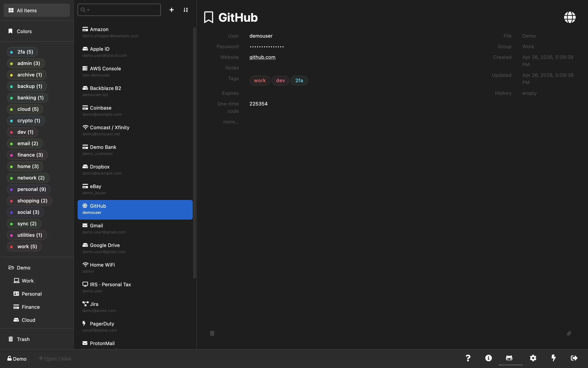588x368 pixels.
Task: Select the ProtonMail entry
Action: coord(135,344)
